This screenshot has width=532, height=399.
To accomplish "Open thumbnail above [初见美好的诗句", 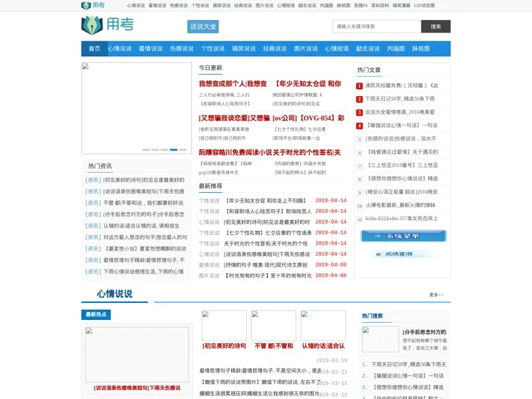I will tap(225, 326).
